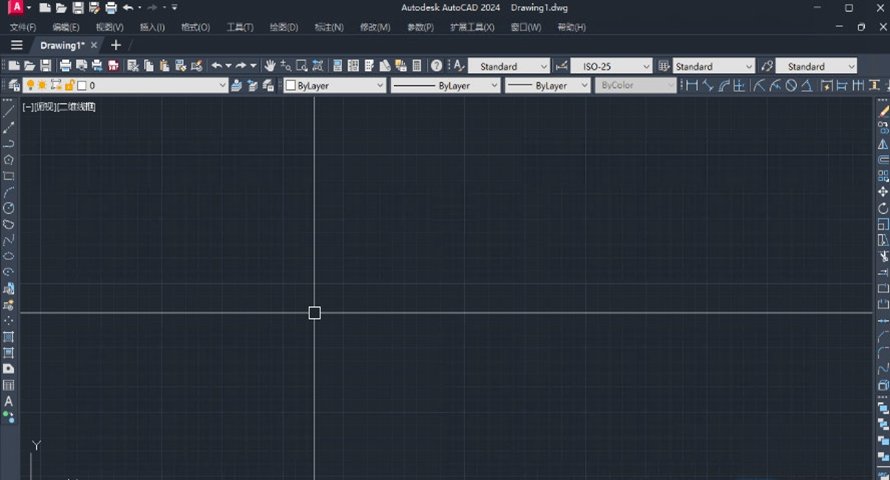Select the Rotate tool in Modify toolbar
890x480 pixels.
(x=883, y=208)
